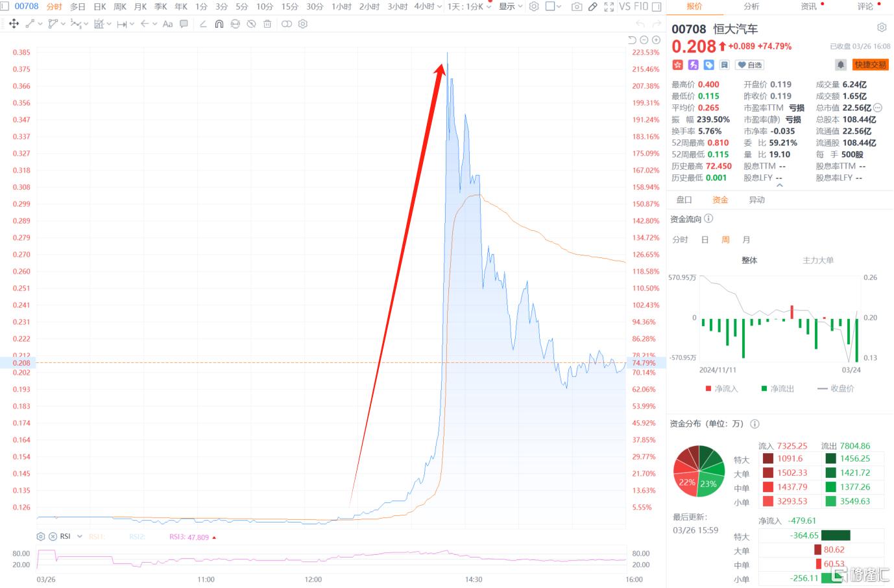Image resolution: width=894 pixels, height=588 pixels.
Task: Select the 日K chart period
Action: tap(100, 6)
